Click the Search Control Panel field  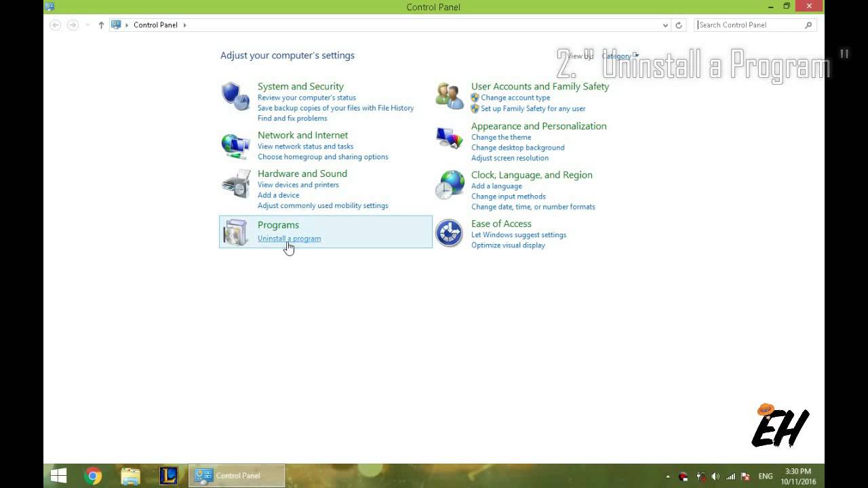pyautogui.click(x=756, y=25)
